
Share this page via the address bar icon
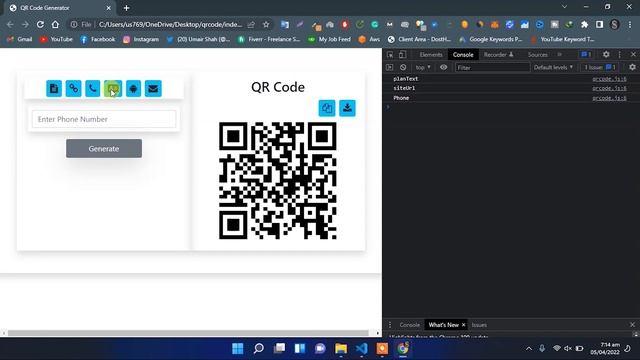[251, 24]
